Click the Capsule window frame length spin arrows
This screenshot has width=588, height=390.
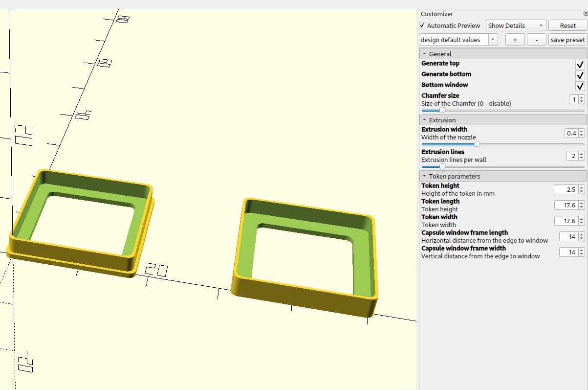[x=581, y=236]
